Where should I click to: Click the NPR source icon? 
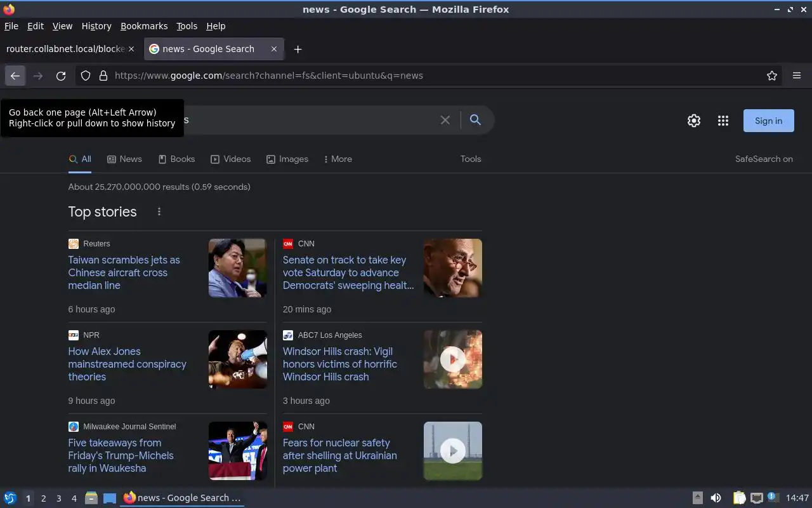74,335
